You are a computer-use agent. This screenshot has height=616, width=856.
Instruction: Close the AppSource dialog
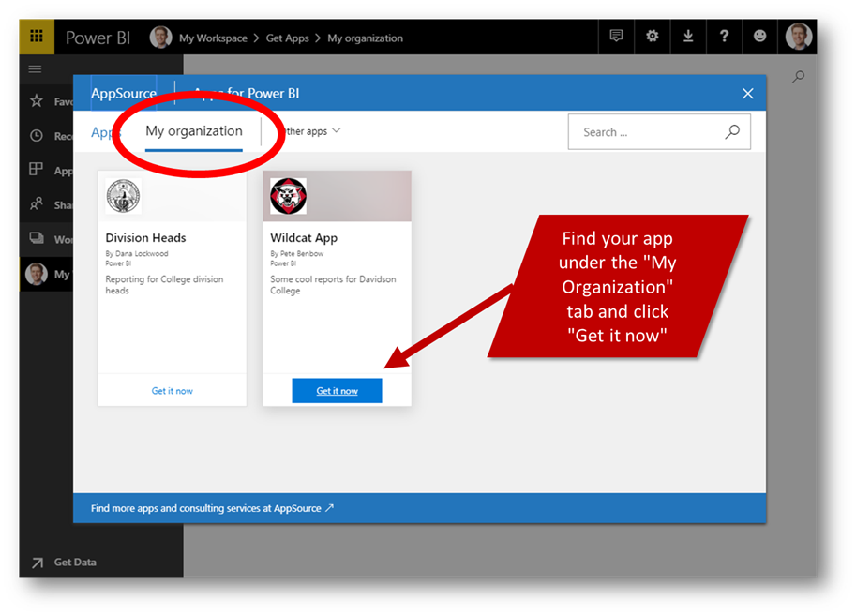click(748, 94)
